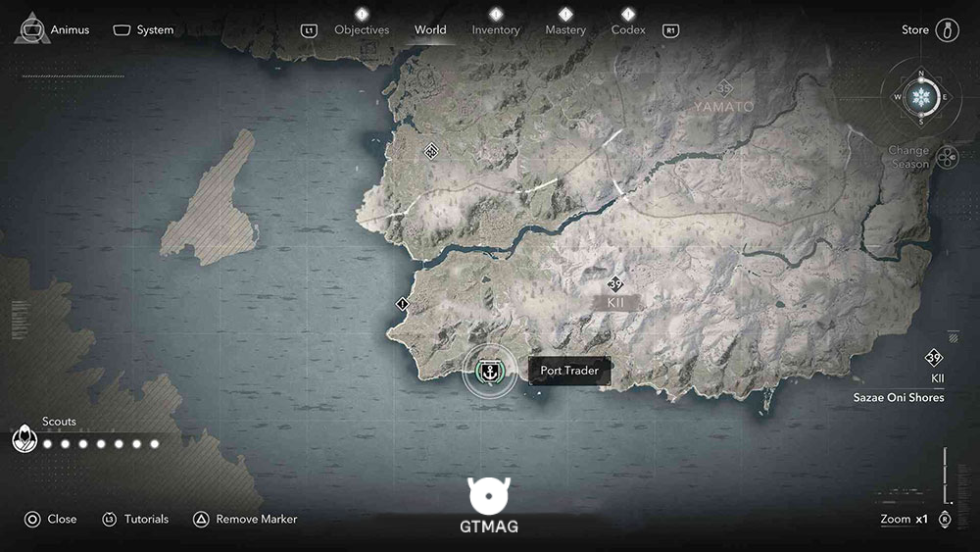Click the Mastery notification diamond
The height and width of the screenshot is (552, 980).
click(x=565, y=14)
